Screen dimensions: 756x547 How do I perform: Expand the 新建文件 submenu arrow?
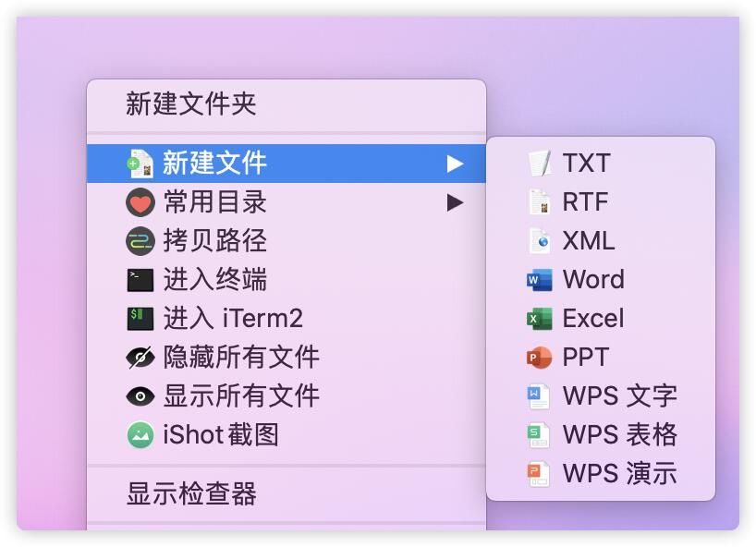[x=455, y=164]
